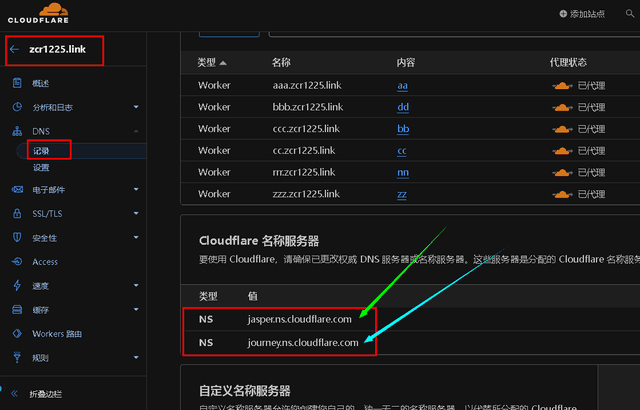Open 概述 overview via its sidebar icon
Image resolution: width=640 pixels, height=410 pixels.
tap(17, 83)
